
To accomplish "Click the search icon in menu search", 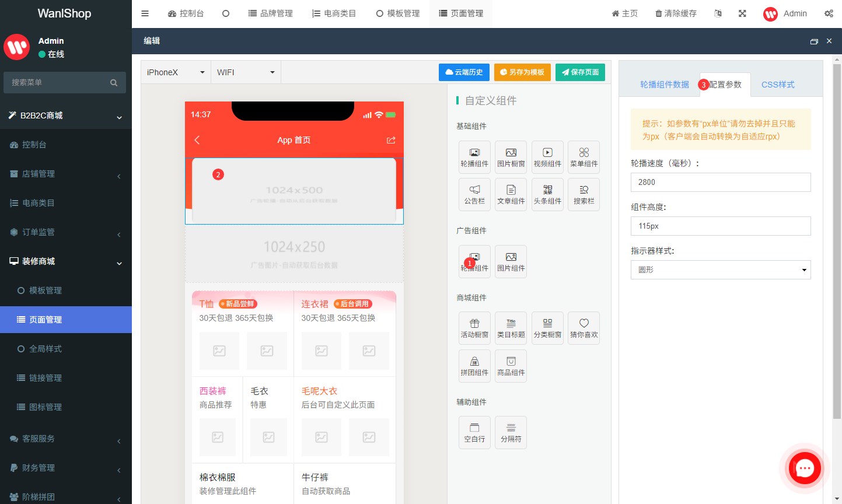I will point(114,83).
